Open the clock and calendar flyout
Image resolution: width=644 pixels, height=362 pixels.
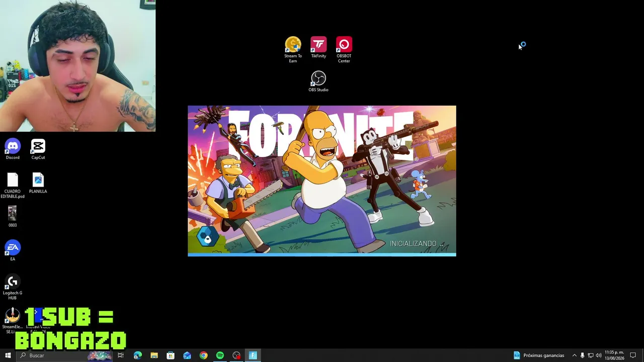click(614, 355)
